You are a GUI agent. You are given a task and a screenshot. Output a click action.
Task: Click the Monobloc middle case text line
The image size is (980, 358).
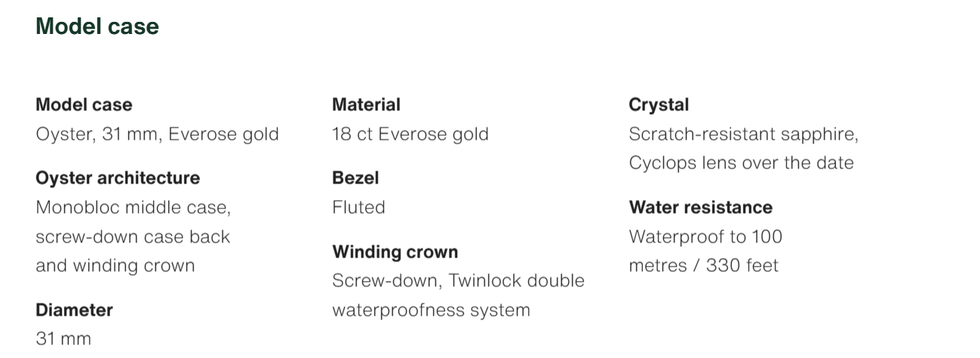[x=133, y=207]
